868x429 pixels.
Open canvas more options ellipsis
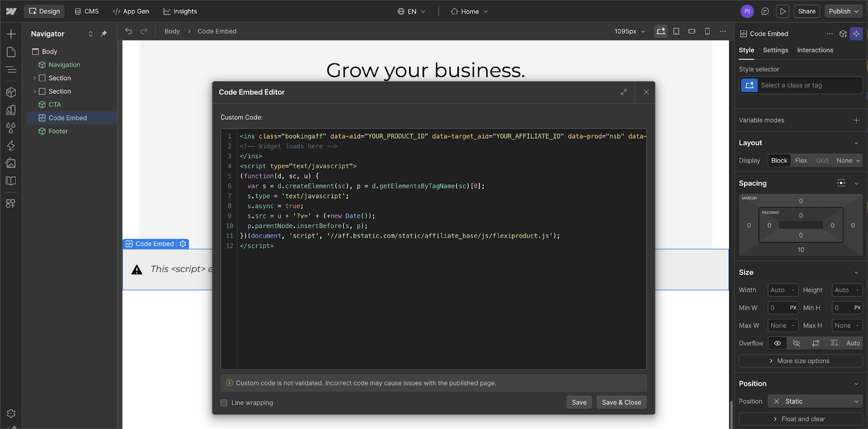[723, 31]
